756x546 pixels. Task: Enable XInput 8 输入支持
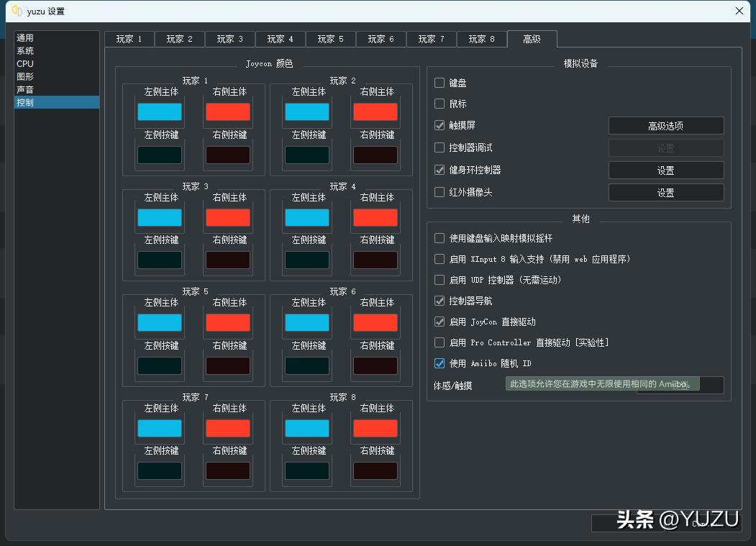(x=439, y=259)
